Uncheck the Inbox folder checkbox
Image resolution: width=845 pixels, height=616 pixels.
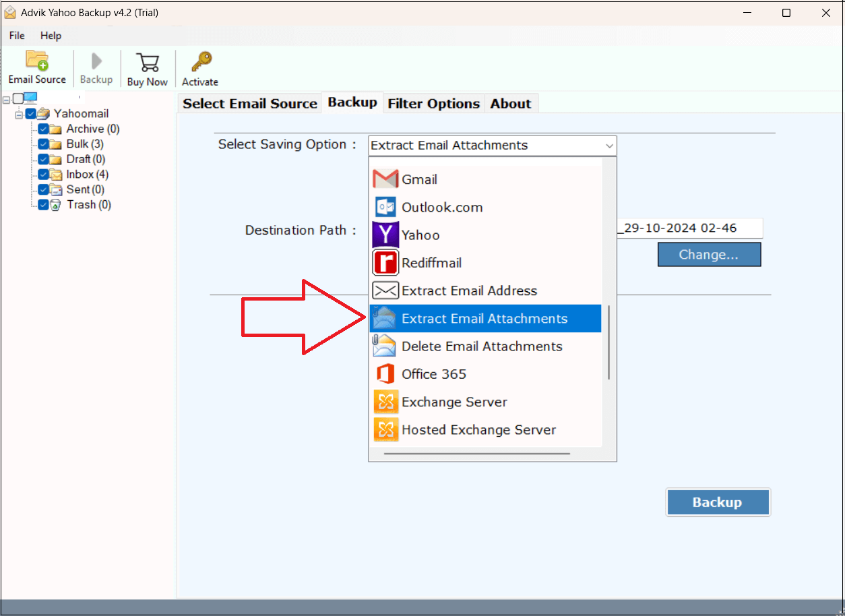(x=43, y=175)
